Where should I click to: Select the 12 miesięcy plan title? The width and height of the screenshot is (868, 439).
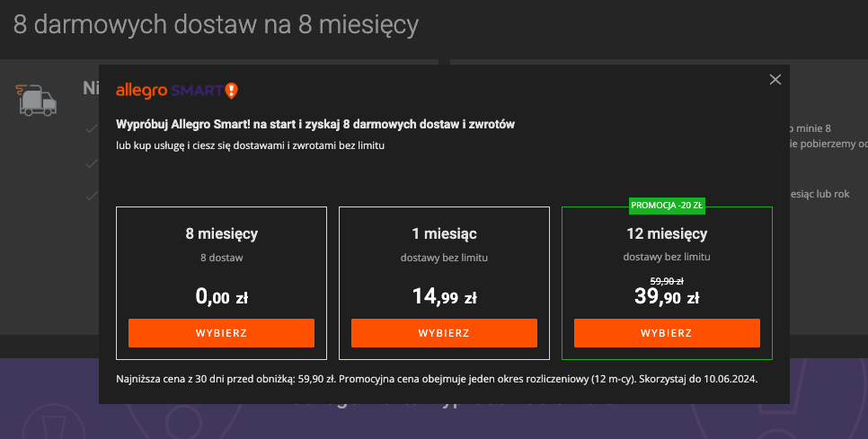(667, 234)
